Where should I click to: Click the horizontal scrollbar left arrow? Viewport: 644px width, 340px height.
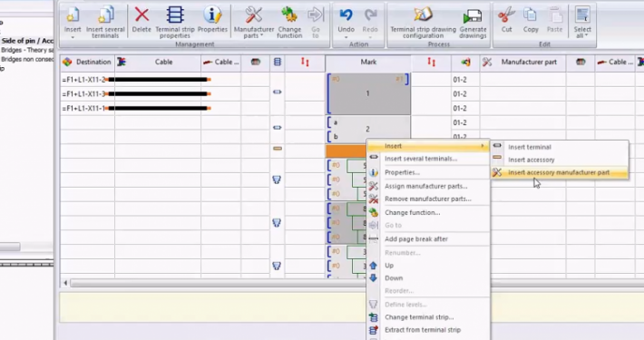(65, 283)
